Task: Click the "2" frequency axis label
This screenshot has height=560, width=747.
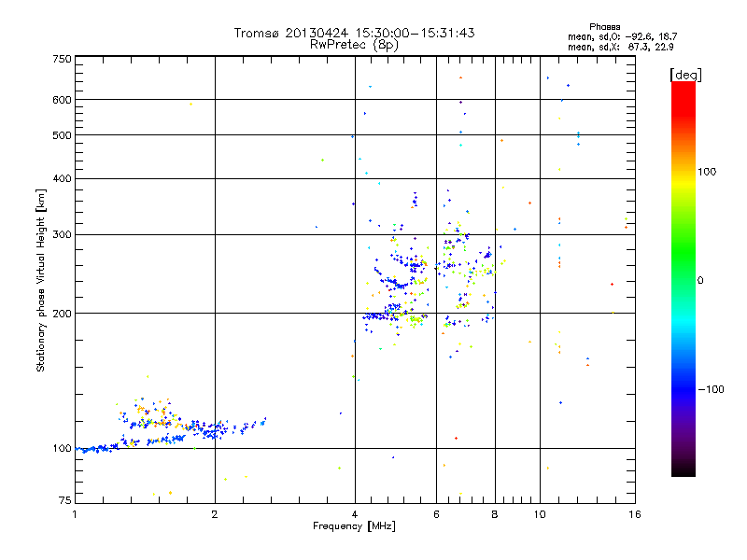Action: pyautogui.click(x=215, y=514)
